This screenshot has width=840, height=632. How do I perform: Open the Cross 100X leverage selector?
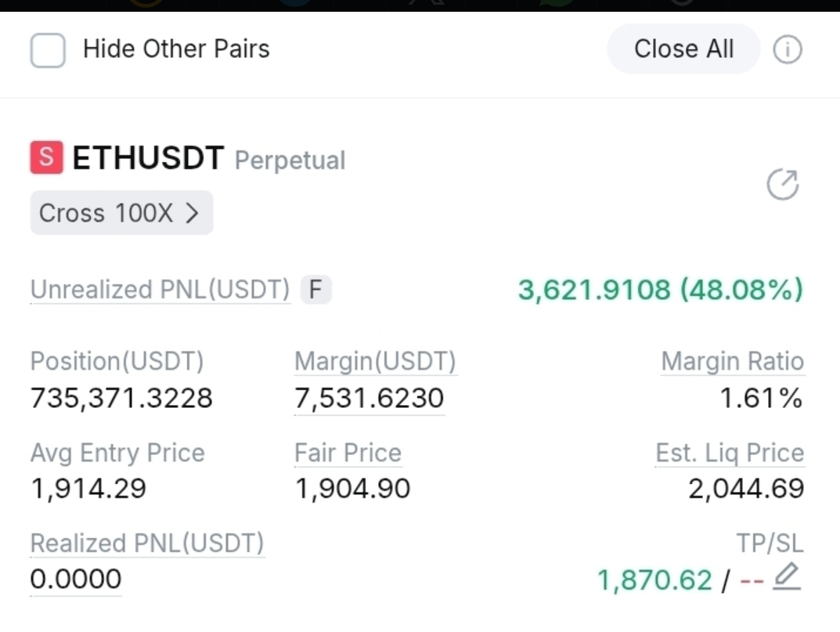[121, 213]
